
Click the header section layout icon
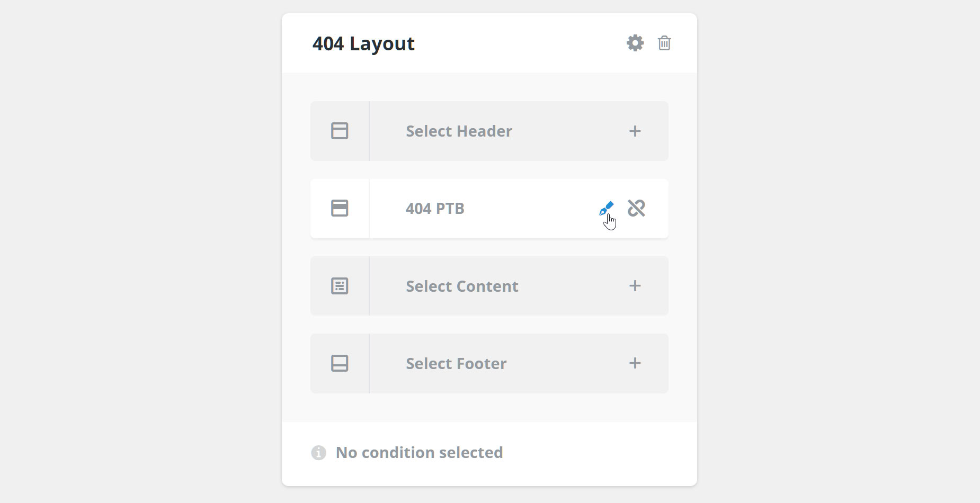[340, 131]
